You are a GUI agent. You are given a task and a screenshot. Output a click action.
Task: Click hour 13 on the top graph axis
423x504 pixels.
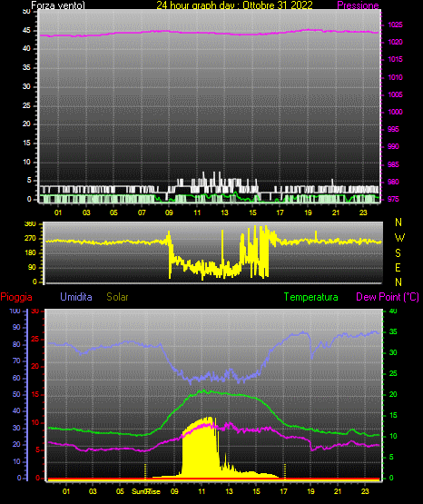224,212
